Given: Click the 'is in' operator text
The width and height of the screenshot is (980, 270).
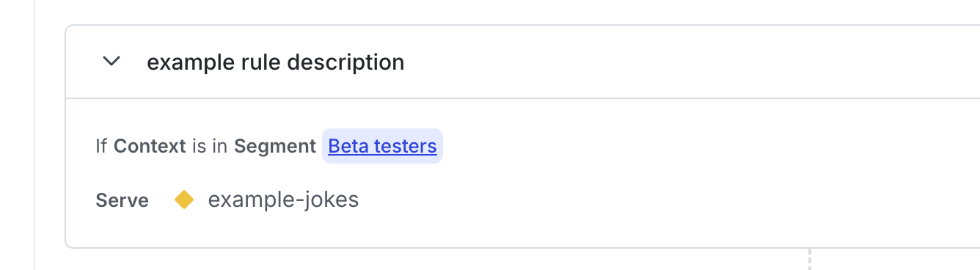Looking at the screenshot, I should click(210, 146).
